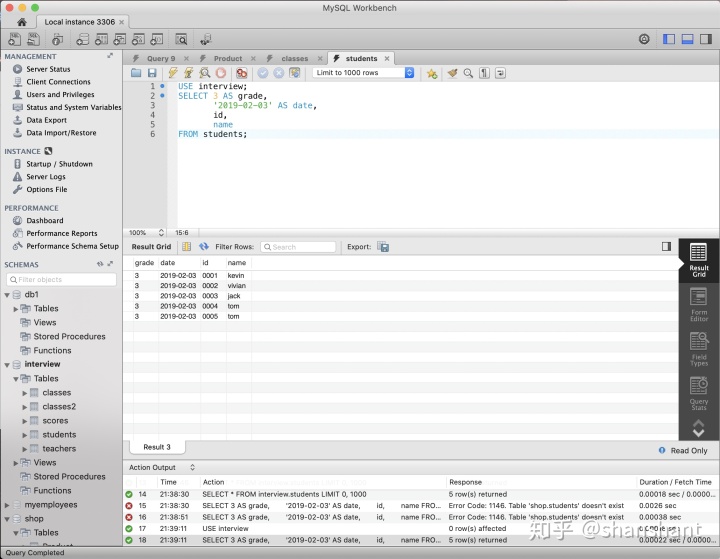Expand Views under interview schema

click(16, 463)
